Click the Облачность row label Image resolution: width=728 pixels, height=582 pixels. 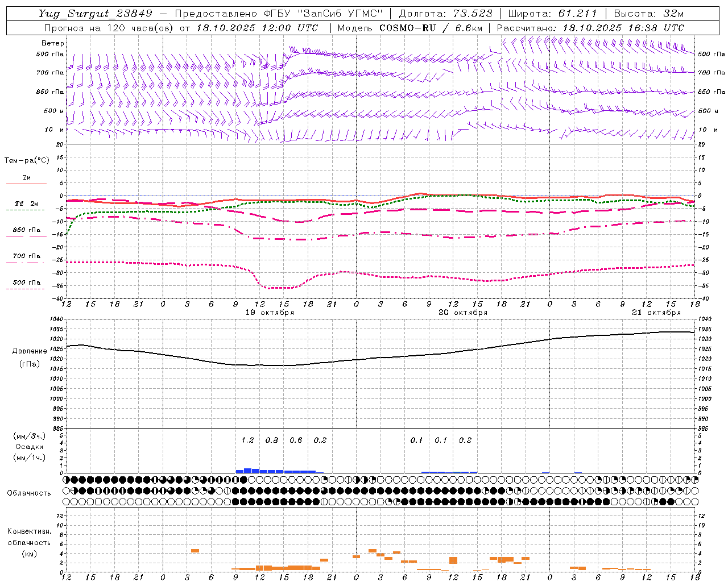click(29, 493)
